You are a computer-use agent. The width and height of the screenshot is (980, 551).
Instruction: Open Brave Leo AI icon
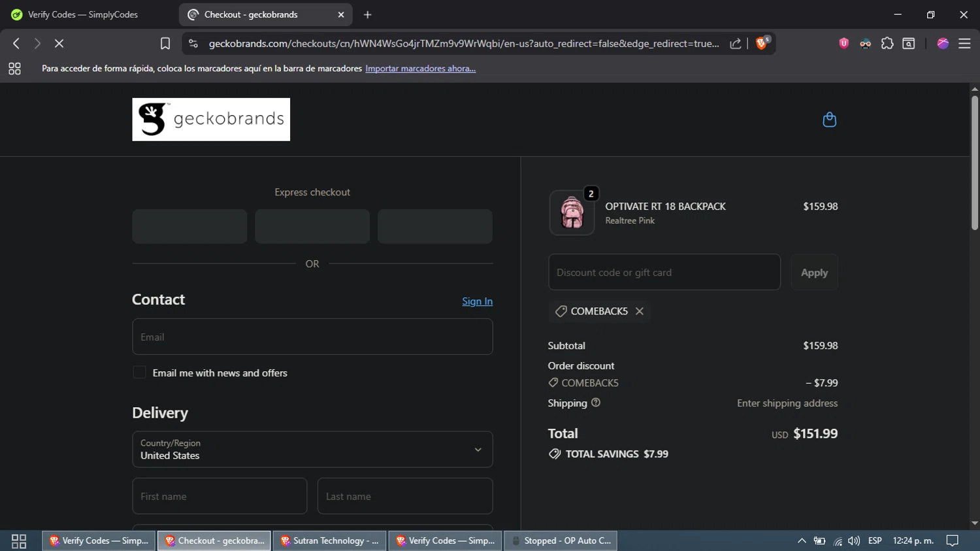click(943, 43)
